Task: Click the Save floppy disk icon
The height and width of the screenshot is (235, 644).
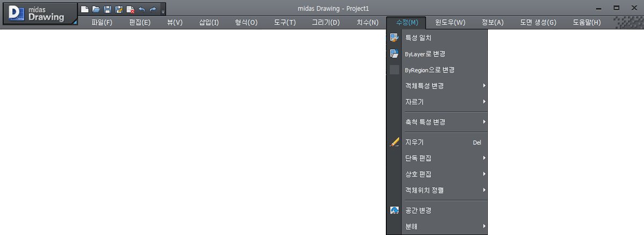Action: [x=107, y=9]
